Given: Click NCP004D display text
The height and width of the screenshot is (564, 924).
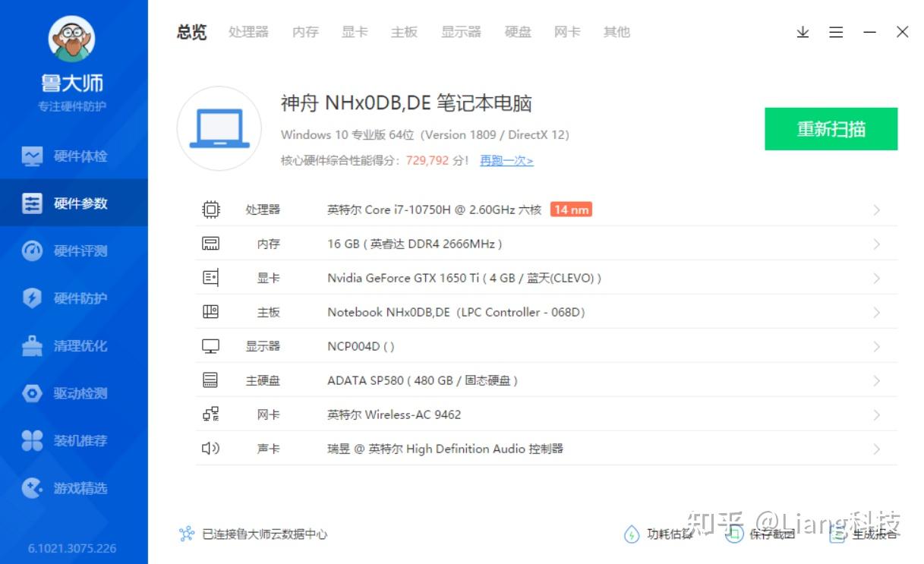Looking at the screenshot, I should click(x=361, y=346).
